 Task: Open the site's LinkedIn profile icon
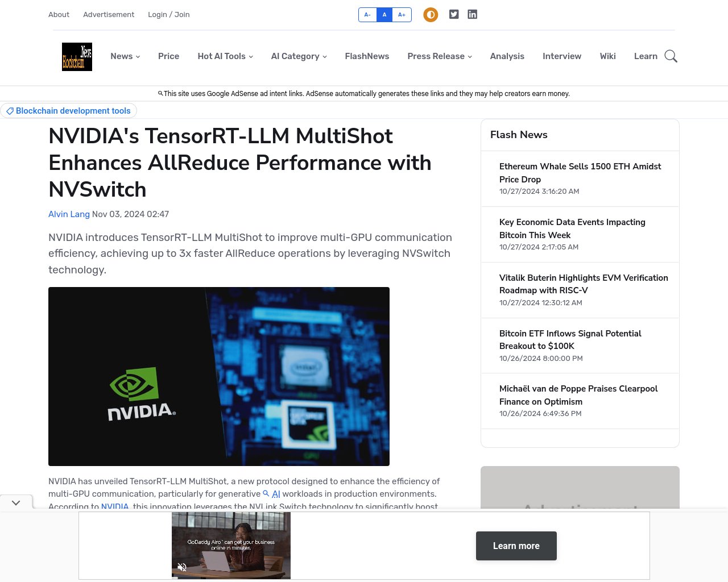pyautogui.click(x=472, y=14)
